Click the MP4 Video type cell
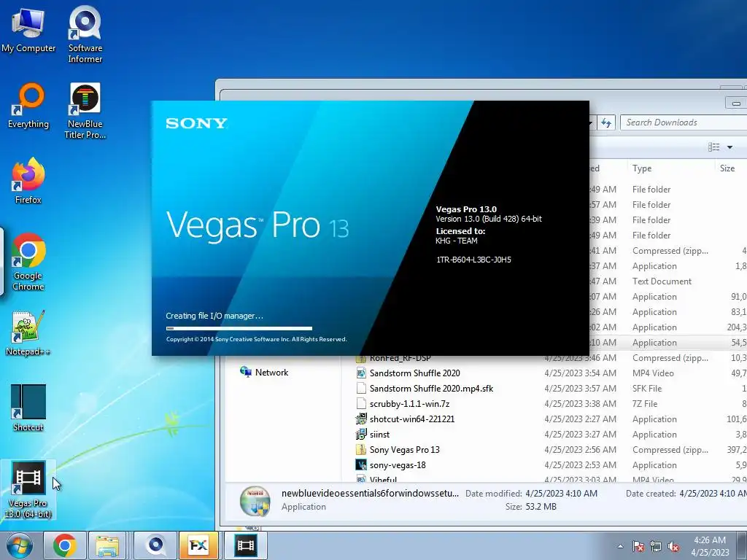This screenshot has width=747, height=560. [x=653, y=373]
